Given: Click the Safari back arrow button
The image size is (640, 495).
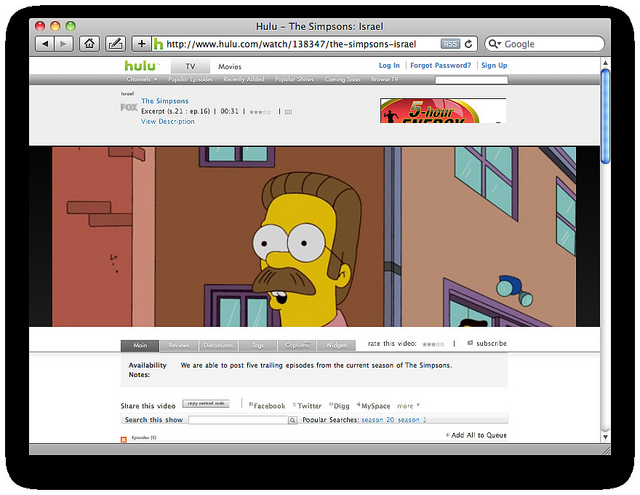Looking at the screenshot, I should [x=44, y=44].
